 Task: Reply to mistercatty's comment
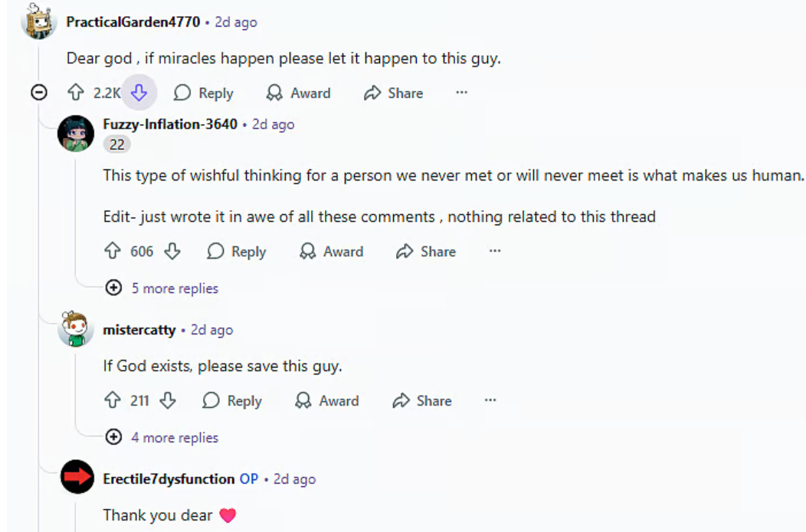coord(233,400)
